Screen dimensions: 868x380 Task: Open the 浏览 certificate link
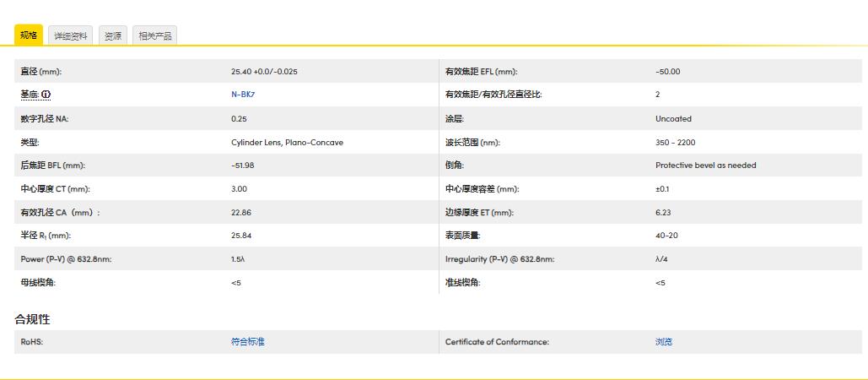pos(664,342)
